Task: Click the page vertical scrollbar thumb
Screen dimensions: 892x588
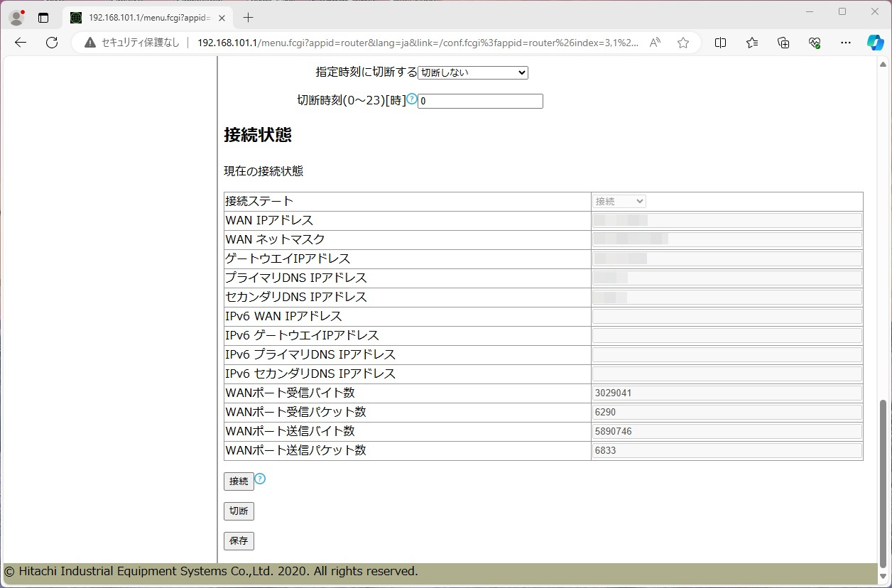Action: click(883, 481)
